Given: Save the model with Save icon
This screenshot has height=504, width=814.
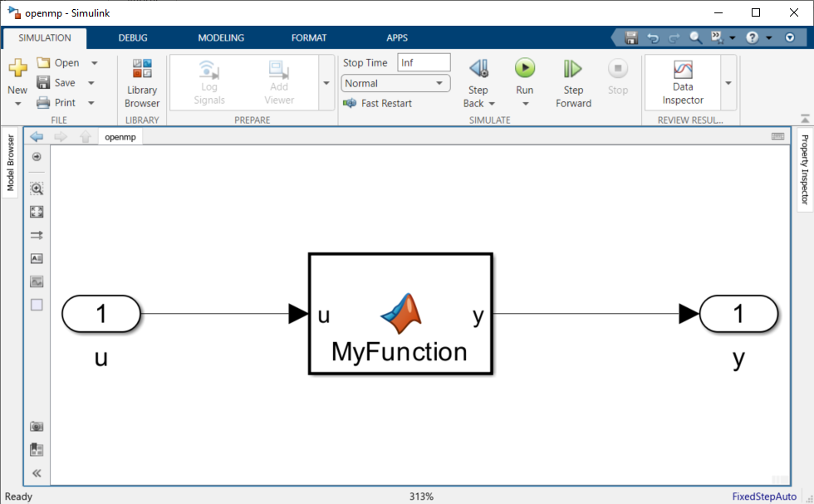Looking at the screenshot, I should (x=43, y=82).
